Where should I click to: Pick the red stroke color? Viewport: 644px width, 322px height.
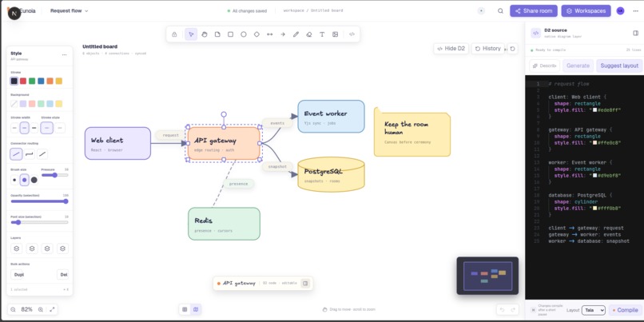click(23, 81)
